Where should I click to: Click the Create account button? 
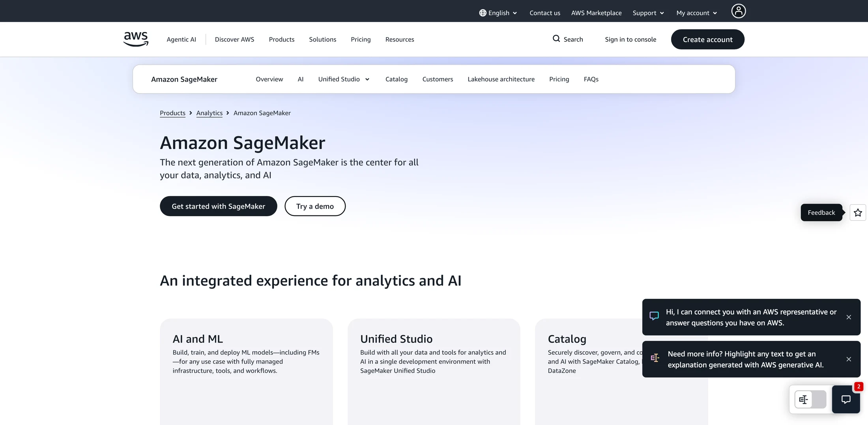(x=707, y=39)
